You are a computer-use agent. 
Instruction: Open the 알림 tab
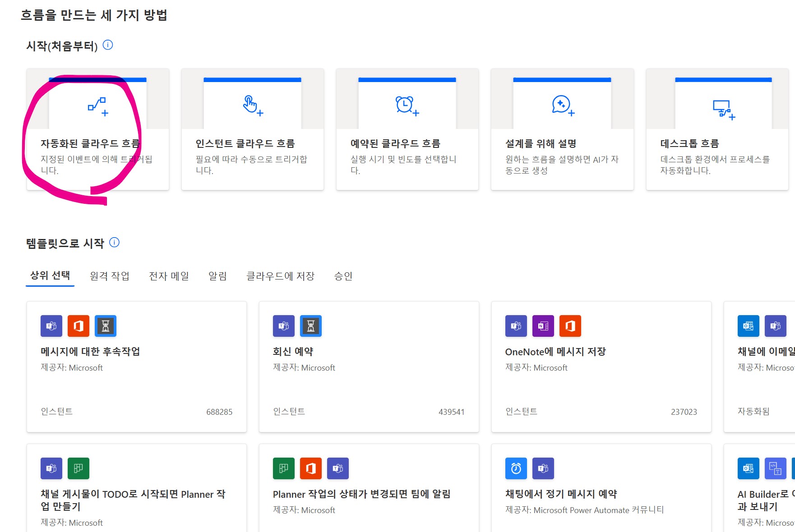point(217,276)
